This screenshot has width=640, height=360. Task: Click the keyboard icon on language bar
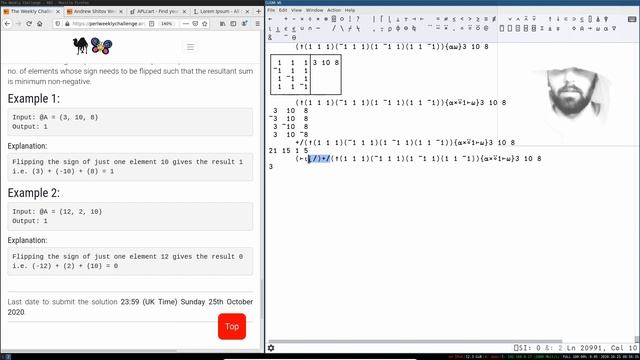pyautogui.click(x=632, y=19)
